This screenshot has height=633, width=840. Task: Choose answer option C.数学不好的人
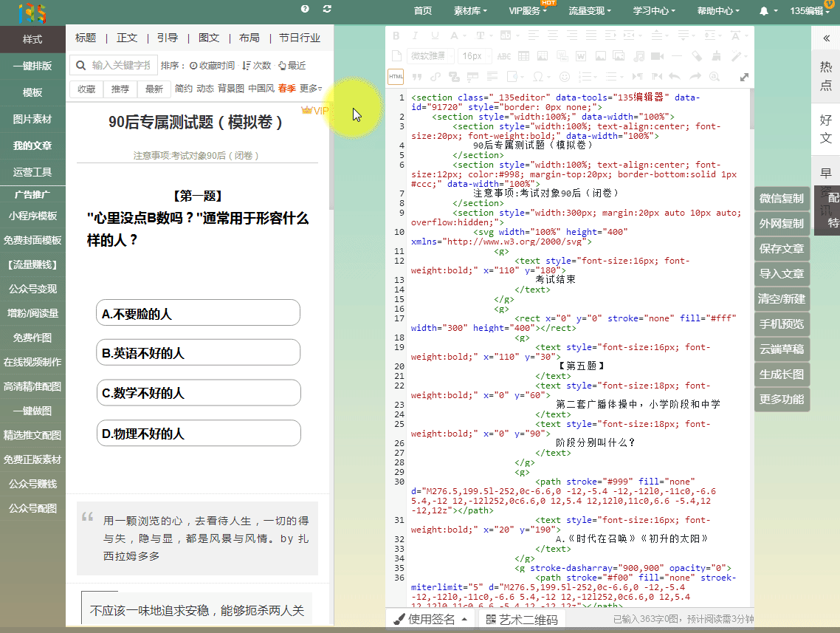pos(198,393)
